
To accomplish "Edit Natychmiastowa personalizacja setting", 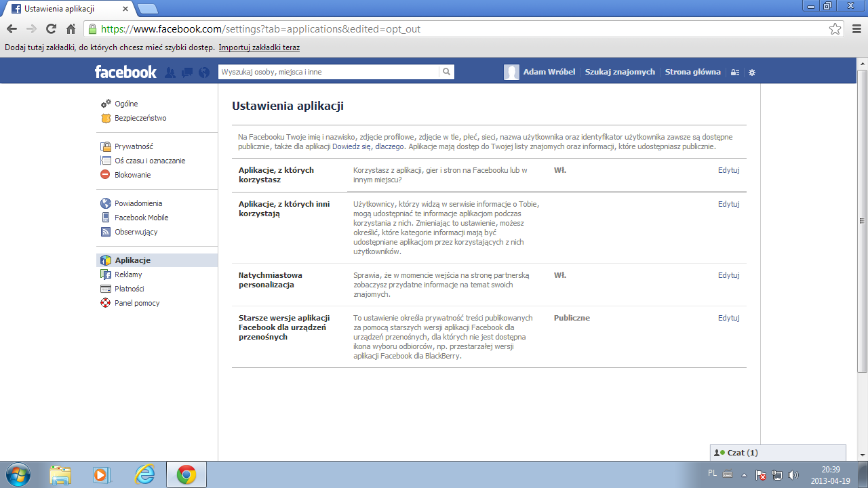I will pos(728,275).
